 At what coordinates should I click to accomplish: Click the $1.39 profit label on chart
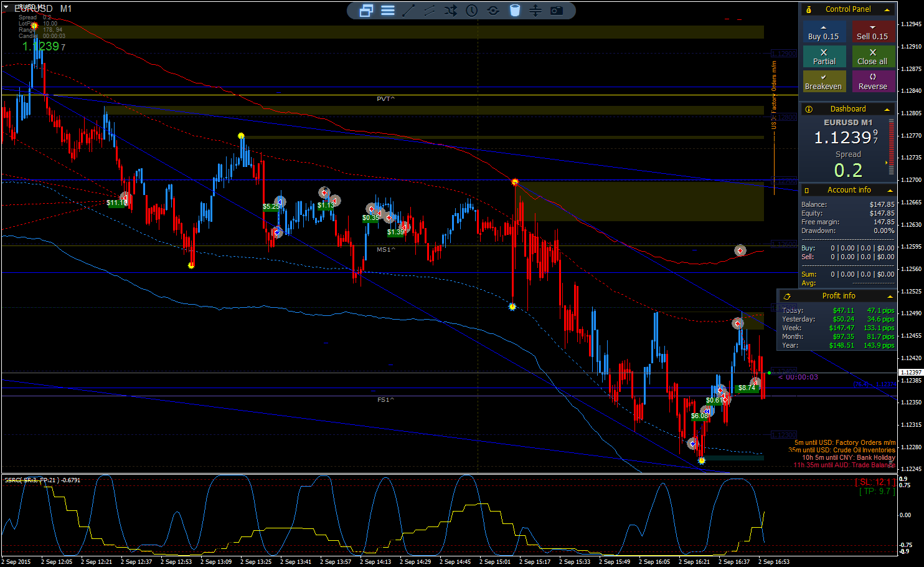pyautogui.click(x=395, y=232)
